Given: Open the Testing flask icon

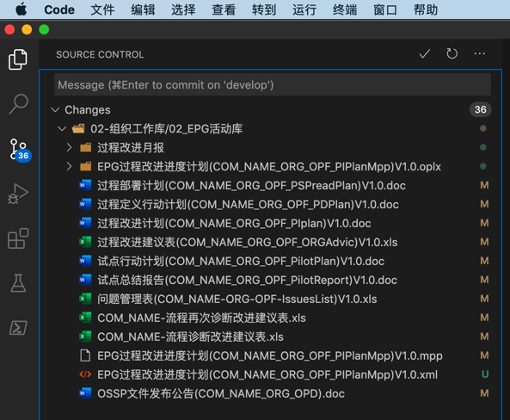Looking at the screenshot, I should (18, 282).
